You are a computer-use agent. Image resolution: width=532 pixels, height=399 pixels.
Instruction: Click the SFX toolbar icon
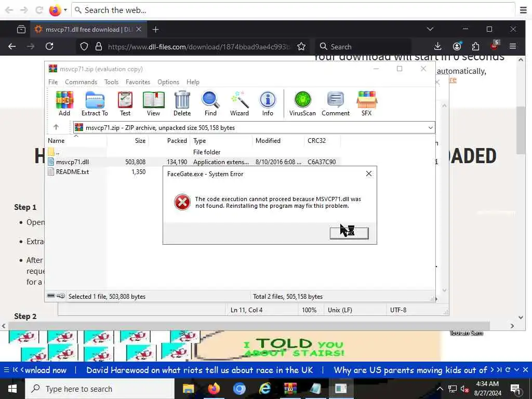(x=366, y=103)
